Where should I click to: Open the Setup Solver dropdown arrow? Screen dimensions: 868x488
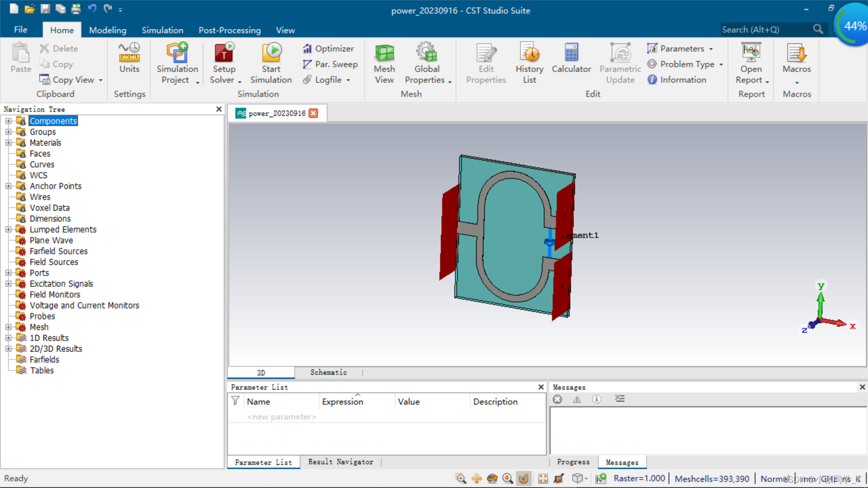pos(240,81)
